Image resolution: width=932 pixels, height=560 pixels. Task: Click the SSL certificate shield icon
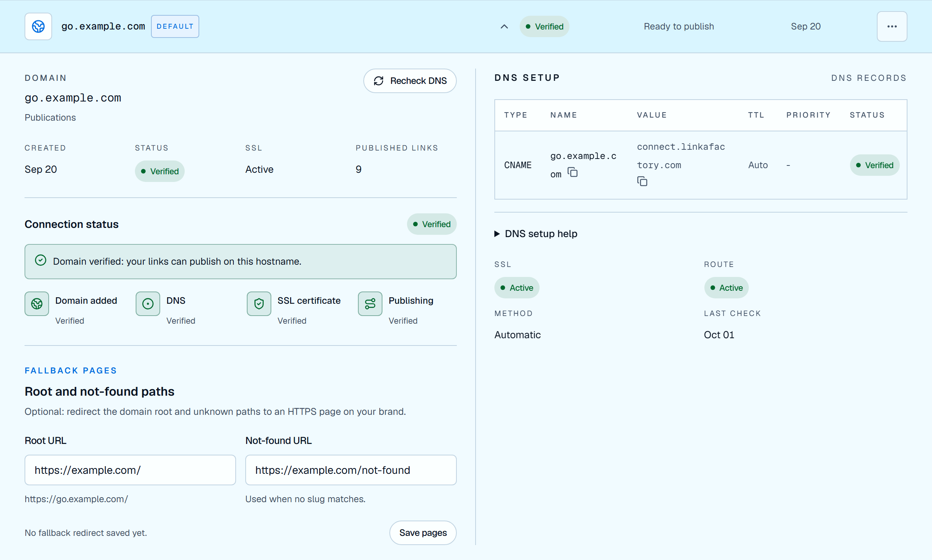[x=259, y=304]
